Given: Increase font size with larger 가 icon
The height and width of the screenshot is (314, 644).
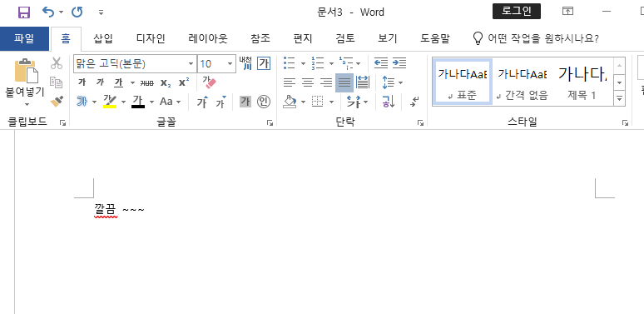Looking at the screenshot, I should pos(202,102).
